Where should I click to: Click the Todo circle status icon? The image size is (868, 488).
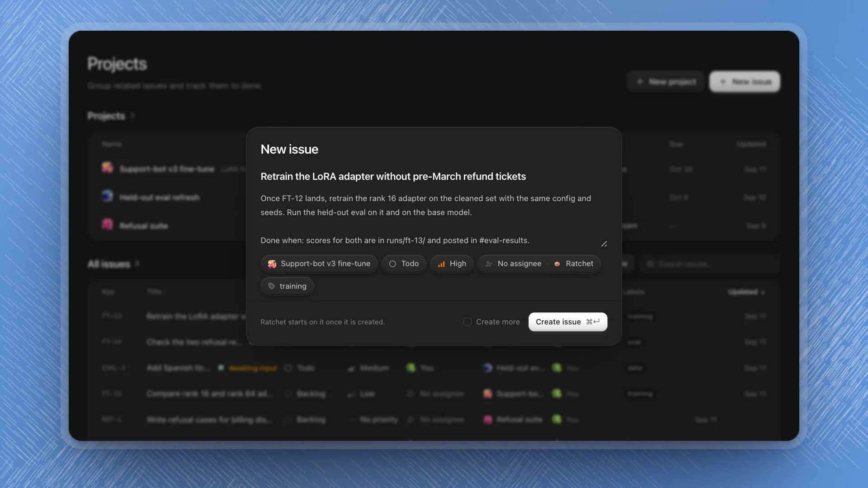pyautogui.click(x=392, y=264)
